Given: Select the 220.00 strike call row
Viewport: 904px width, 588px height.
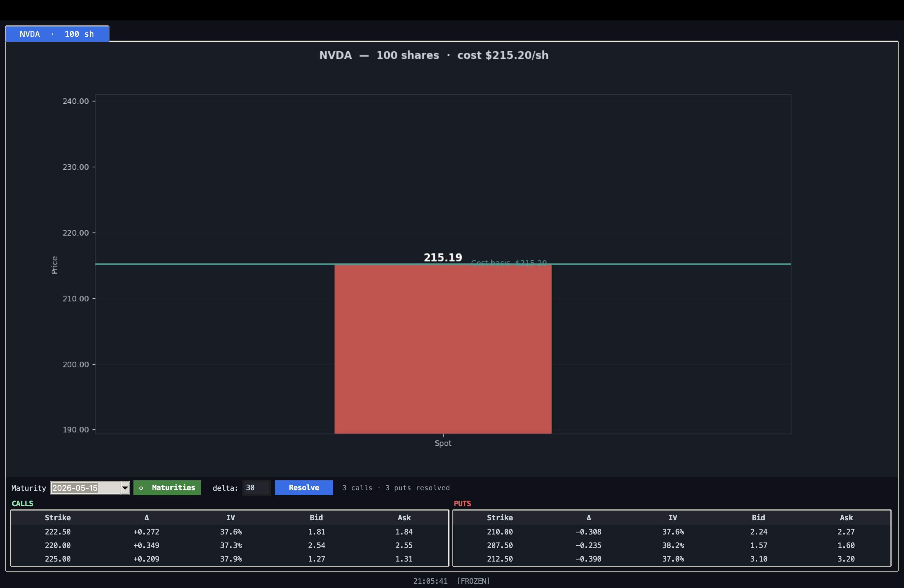Looking at the screenshot, I should pos(229,546).
